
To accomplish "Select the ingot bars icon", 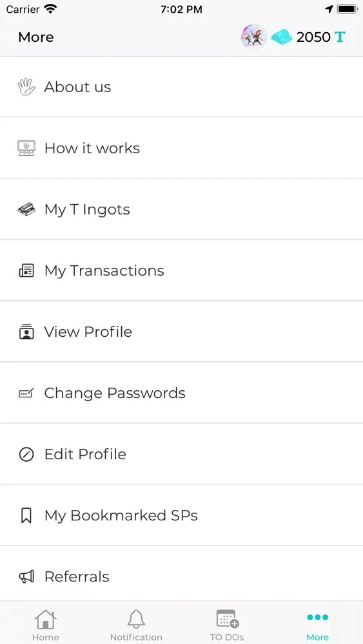I will point(26,209).
